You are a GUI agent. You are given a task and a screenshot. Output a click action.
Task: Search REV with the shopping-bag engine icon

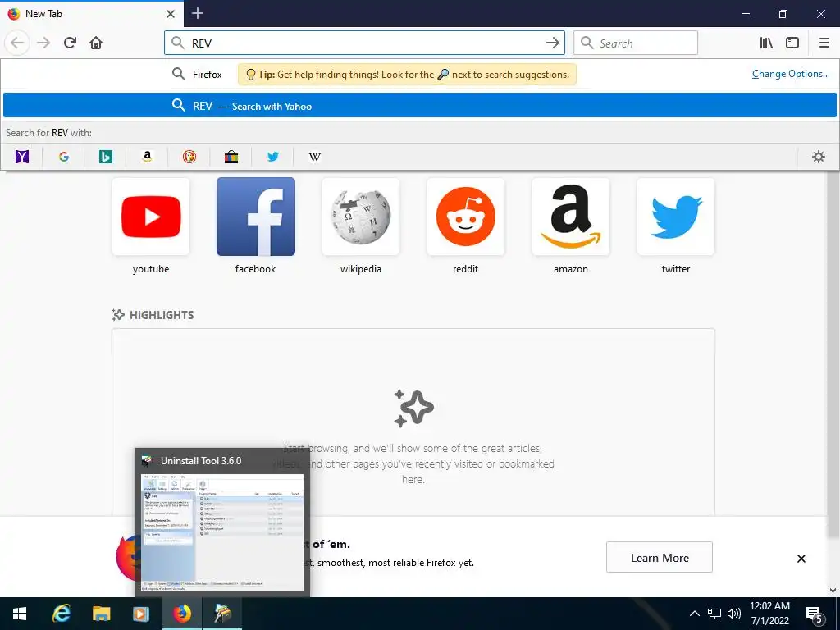pos(231,157)
